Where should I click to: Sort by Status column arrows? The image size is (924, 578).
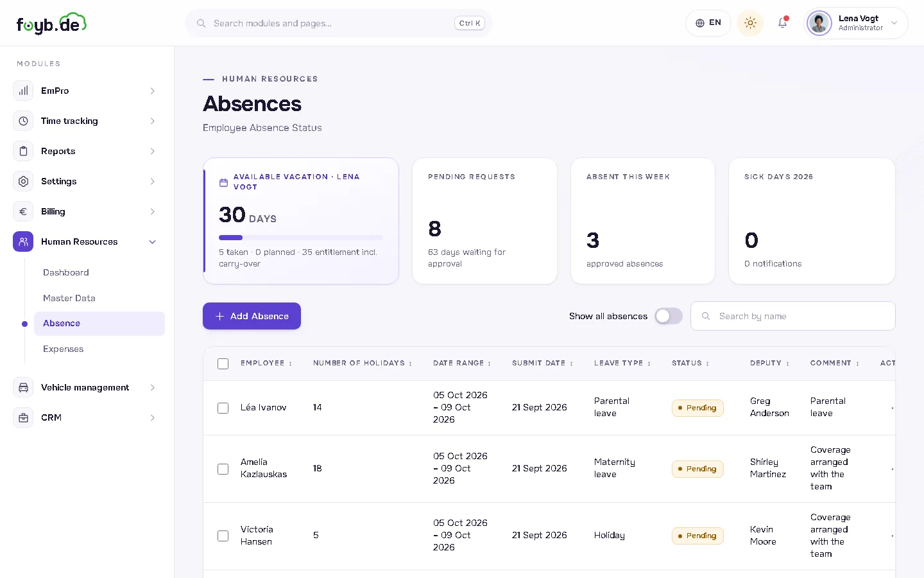pos(707,363)
